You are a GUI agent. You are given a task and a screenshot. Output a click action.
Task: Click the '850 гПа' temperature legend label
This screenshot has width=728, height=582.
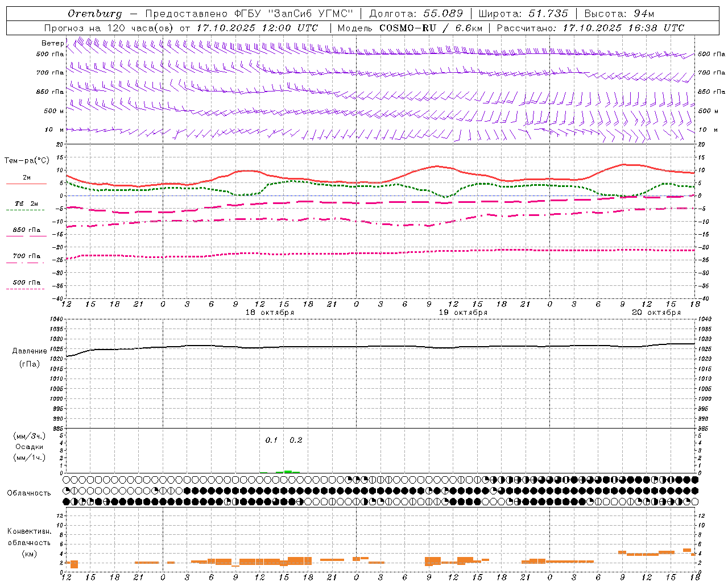27,230
